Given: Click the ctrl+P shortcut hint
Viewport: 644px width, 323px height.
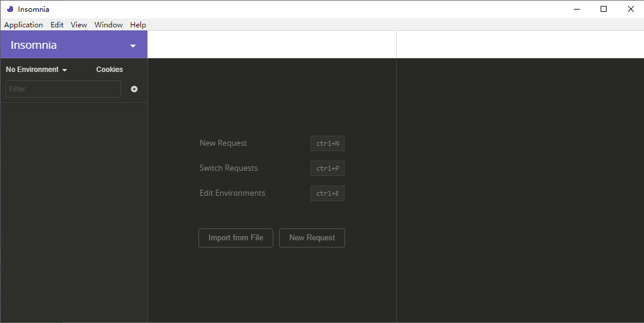Looking at the screenshot, I should (327, 168).
